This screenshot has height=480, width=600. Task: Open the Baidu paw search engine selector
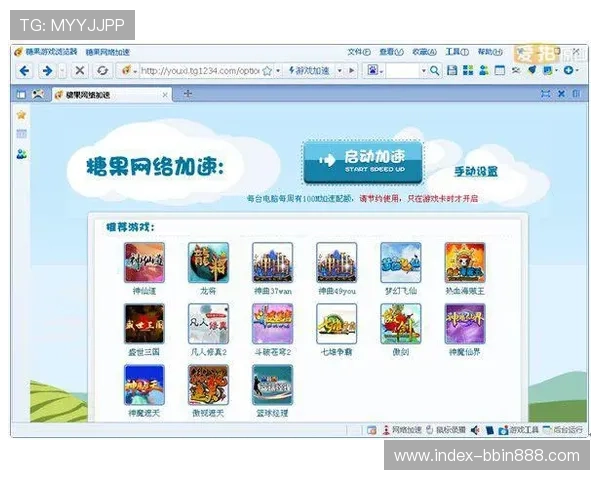coord(374,70)
